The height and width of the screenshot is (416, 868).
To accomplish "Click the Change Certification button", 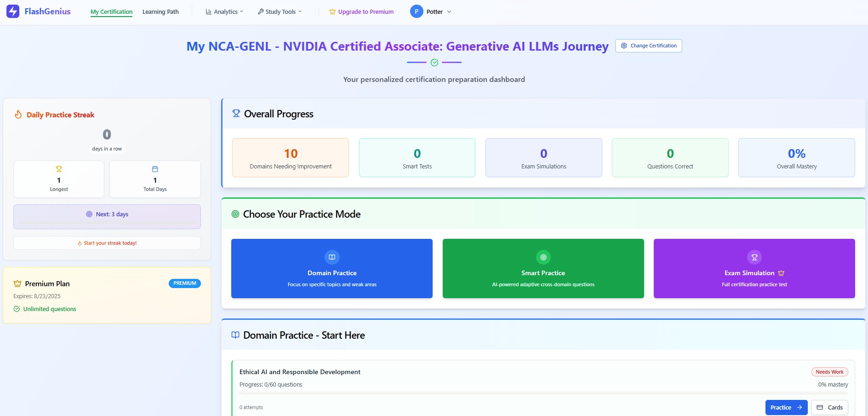I will pyautogui.click(x=648, y=46).
